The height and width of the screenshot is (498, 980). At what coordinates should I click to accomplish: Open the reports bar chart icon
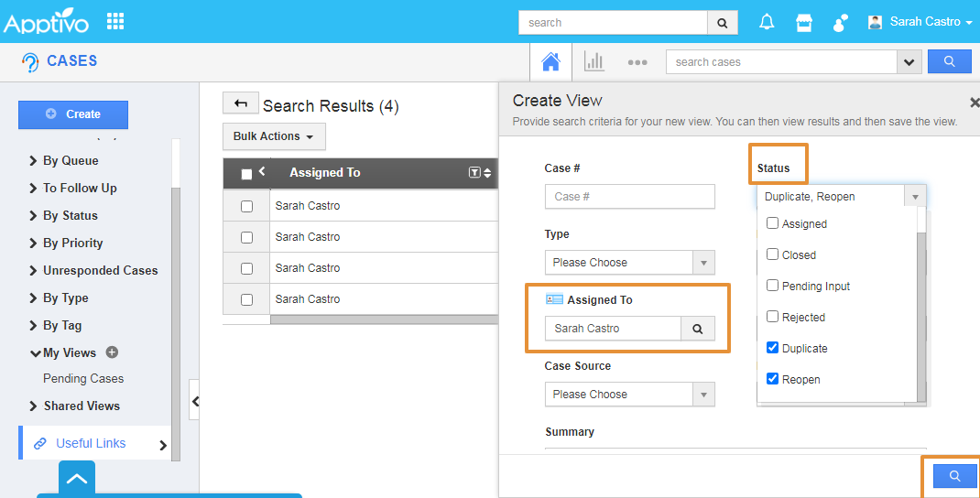coord(594,62)
